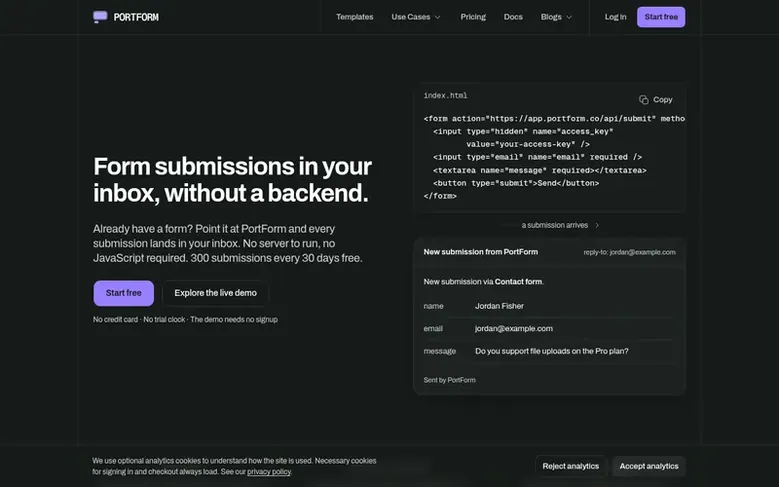The image size is (779, 487).
Task: Click the closing </form> tag
Action: pos(440,196)
